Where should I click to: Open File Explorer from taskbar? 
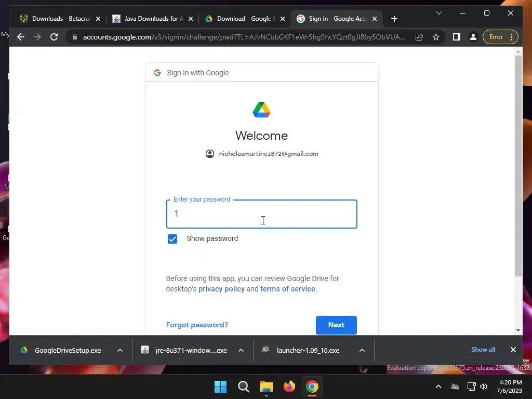[267, 387]
